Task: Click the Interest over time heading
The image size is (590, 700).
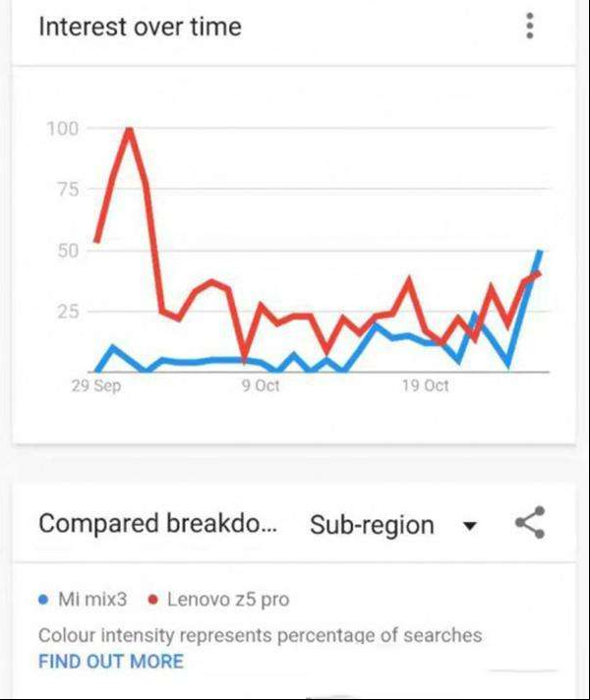Action: [141, 27]
